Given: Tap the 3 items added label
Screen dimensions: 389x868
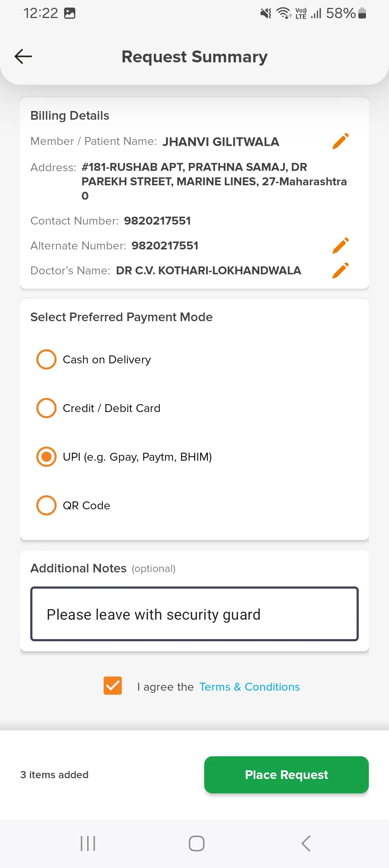Looking at the screenshot, I should tap(54, 775).
